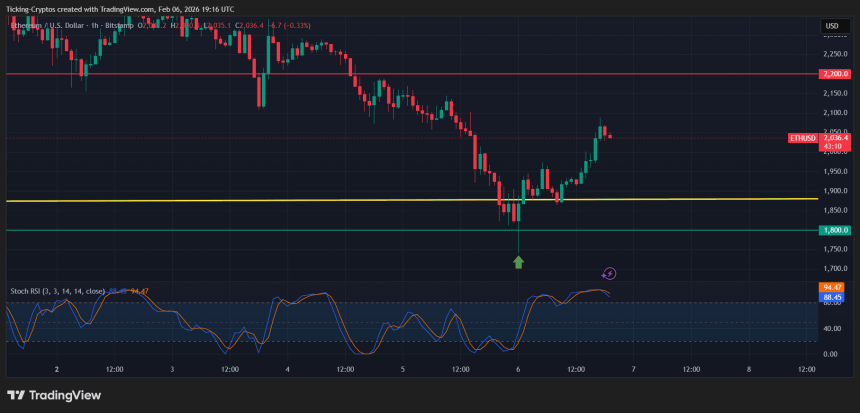Image resolution: width=860 pixels, height=413 pixels.
Task: Click the green up-arrow marker below the low
Action: click(x=518, y=262)
